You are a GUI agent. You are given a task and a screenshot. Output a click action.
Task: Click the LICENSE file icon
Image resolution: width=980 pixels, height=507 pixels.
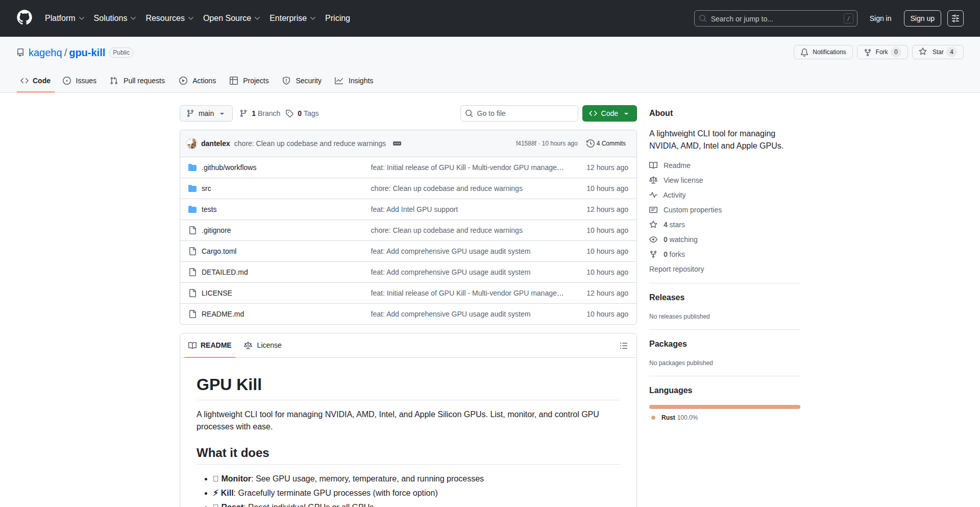(192, 293)
